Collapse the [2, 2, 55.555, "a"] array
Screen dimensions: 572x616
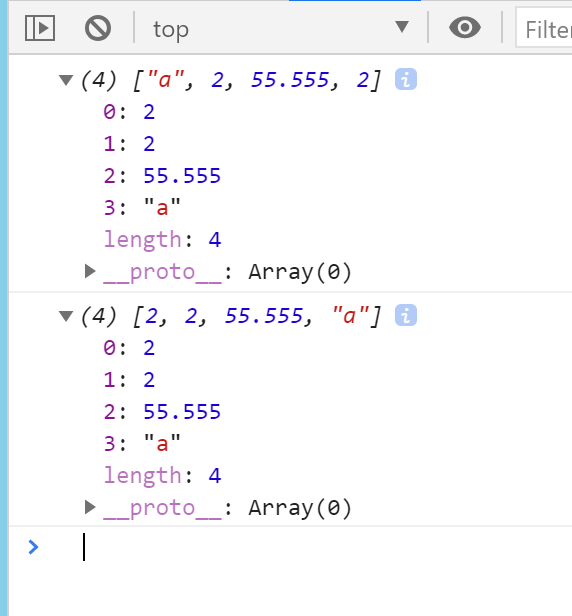(66, 315)
